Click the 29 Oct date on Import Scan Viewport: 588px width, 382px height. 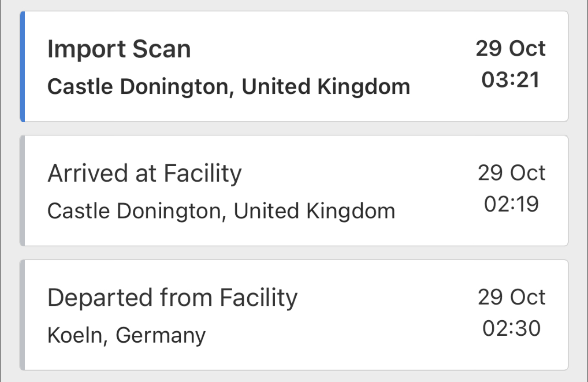coord(511,49)
